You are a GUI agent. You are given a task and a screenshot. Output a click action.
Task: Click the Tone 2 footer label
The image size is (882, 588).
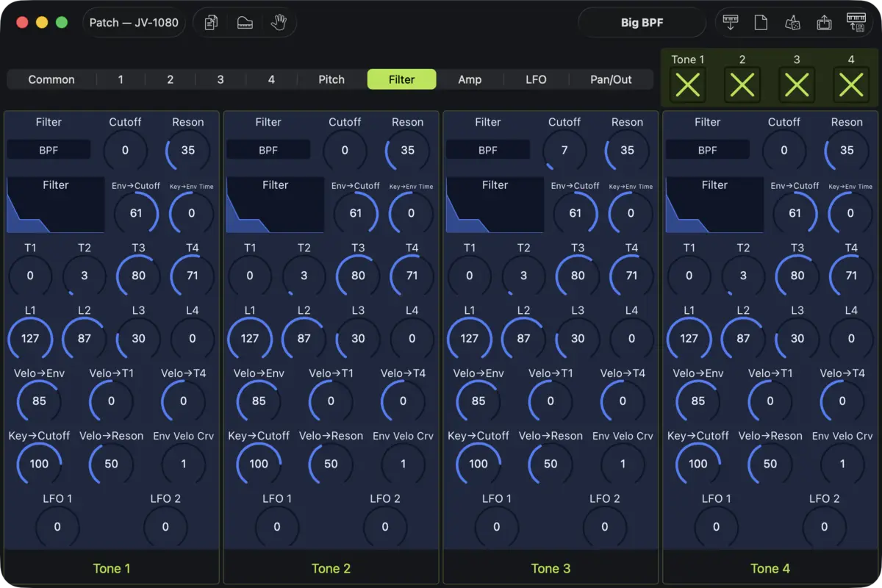tap(331, 568)
